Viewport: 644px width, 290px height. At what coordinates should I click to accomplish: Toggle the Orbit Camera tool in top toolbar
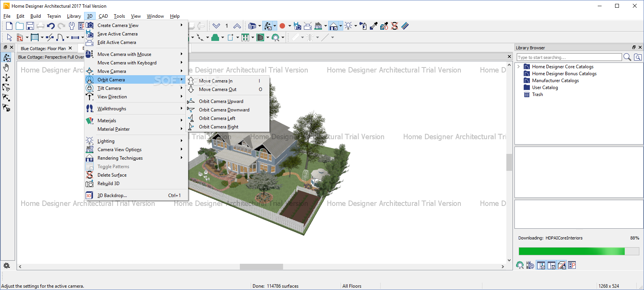[268, 26]
